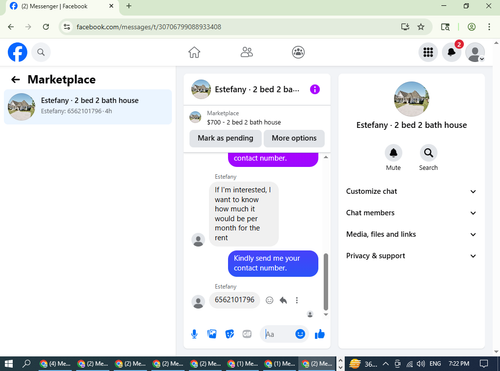Open a new browser tab
The image size is (500, 371).
129,6
